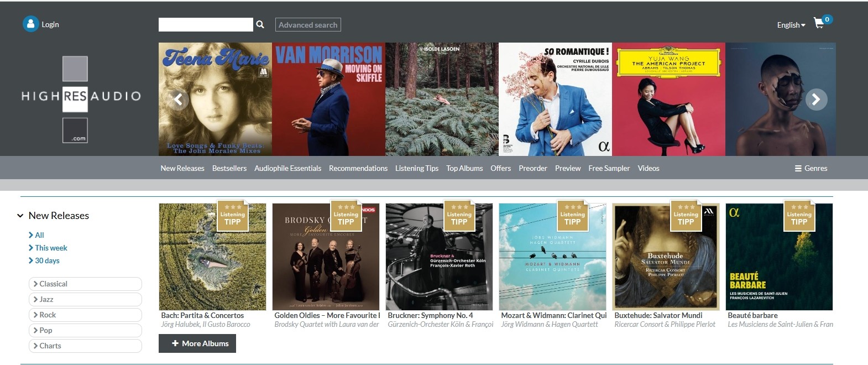Open the Brodsky Golden Oldies album cover

tap(326, 257)
